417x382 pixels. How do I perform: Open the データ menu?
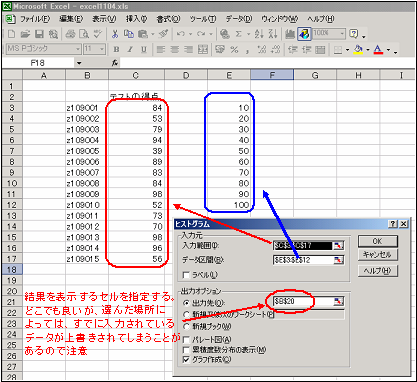pyautogui.click(x=239, y=19)
